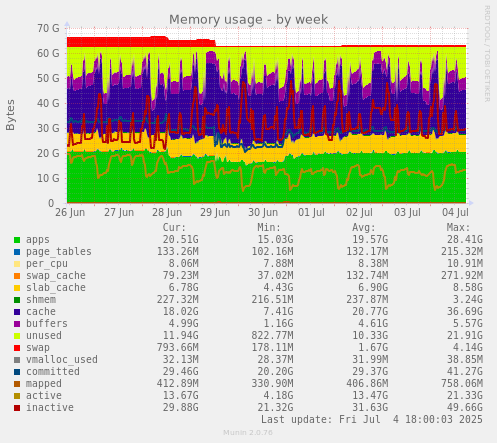Click the cache dark blue legend swatch
497x443 pixels.
tap(17, 312)
